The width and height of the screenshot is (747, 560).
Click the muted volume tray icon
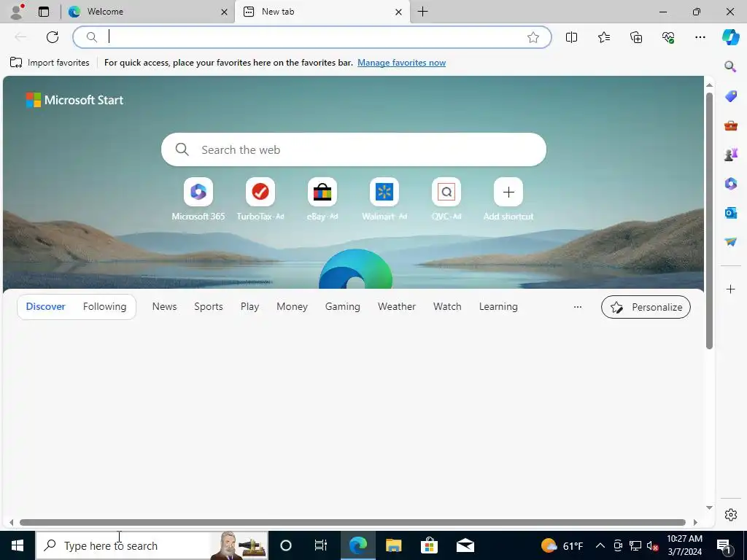click(x=652, y=545)
